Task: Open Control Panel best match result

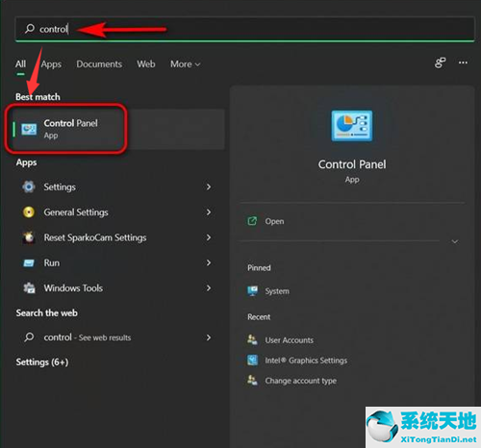Action: (118, 129)
